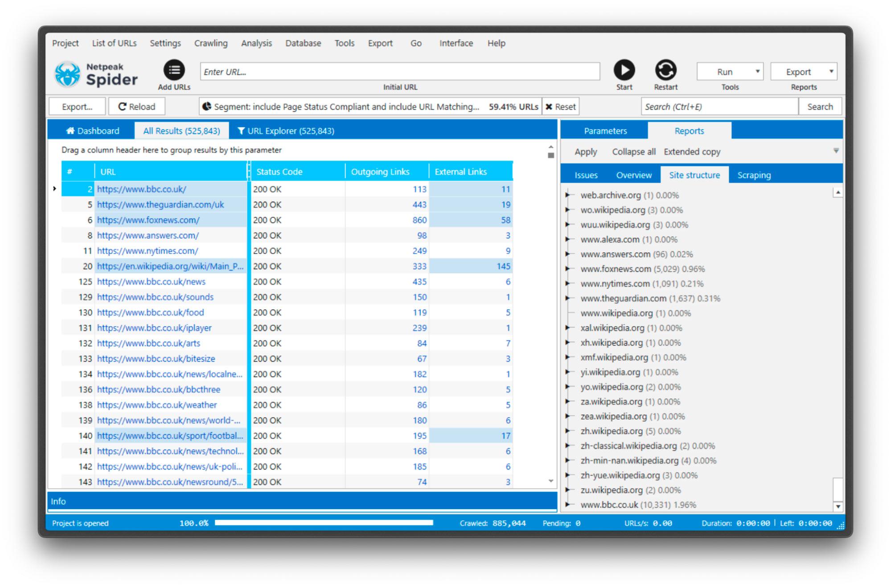Click Extended copy
This screenshot has width=891, height=588.
tap(692, 151)
